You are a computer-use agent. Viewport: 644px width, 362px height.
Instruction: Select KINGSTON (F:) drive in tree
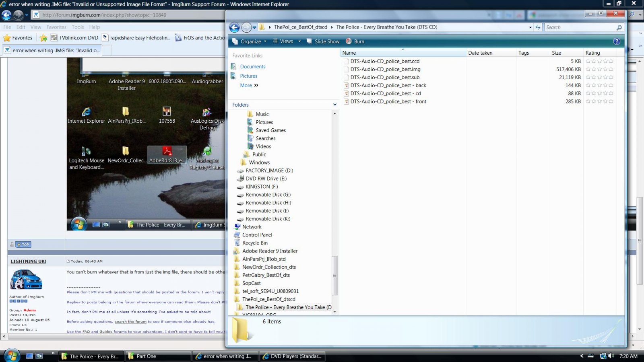[x=262, y=187]
